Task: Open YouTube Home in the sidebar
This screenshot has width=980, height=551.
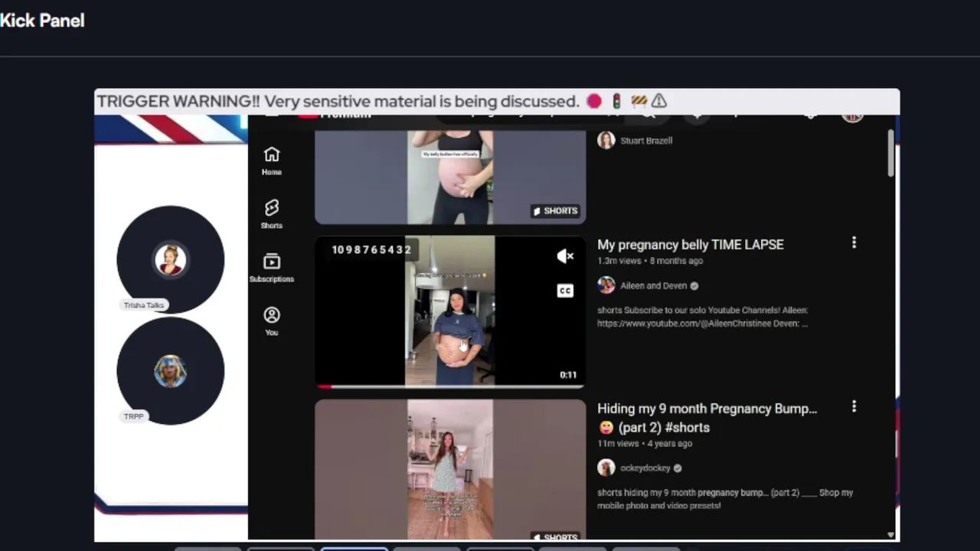Action: (x=272, y=161)
